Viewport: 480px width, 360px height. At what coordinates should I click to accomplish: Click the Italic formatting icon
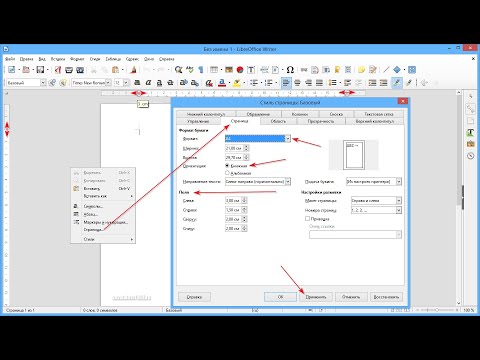148,83
